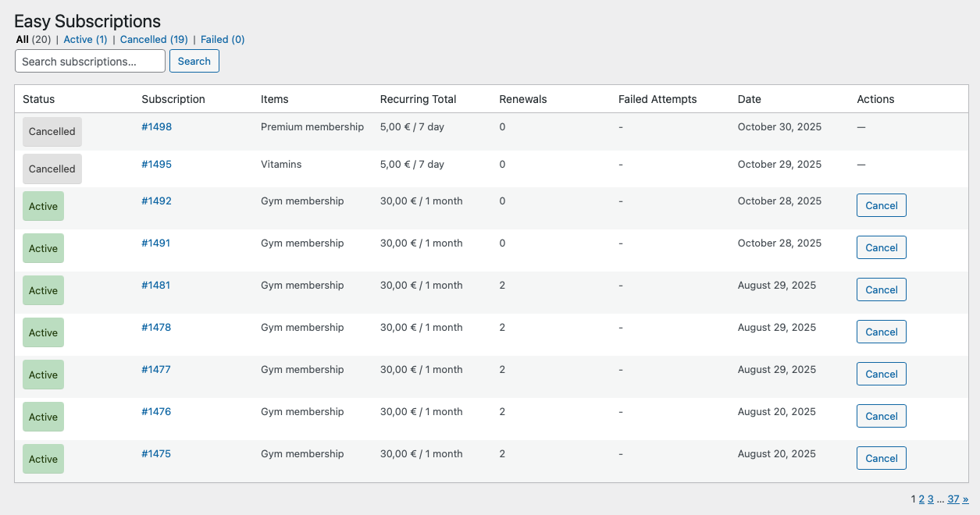View subscription #1481 details
This screenshot has width=980, height=515.
point(156,285)
